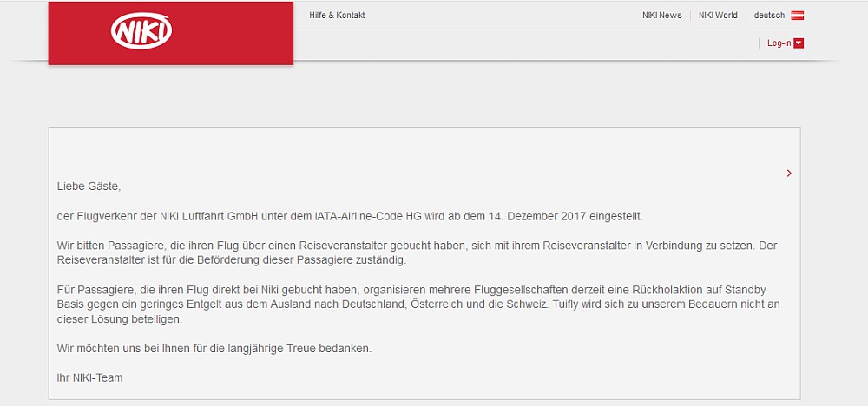Image resolution: width=868 pixels, height=406 pixels.
Task: Click the sentence mentioning "14. Dezember 2017 eingestellt"
Action: pos(350,216)
